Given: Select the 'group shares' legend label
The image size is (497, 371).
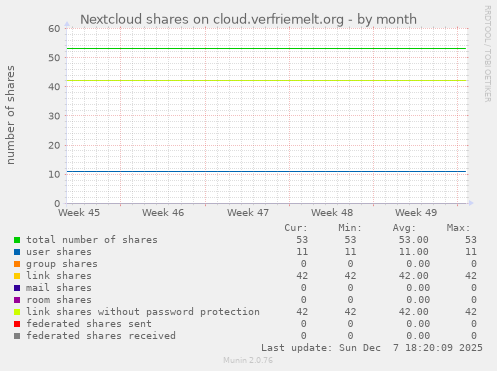Looking at the screenshot, I should click(x=62, y=264).
